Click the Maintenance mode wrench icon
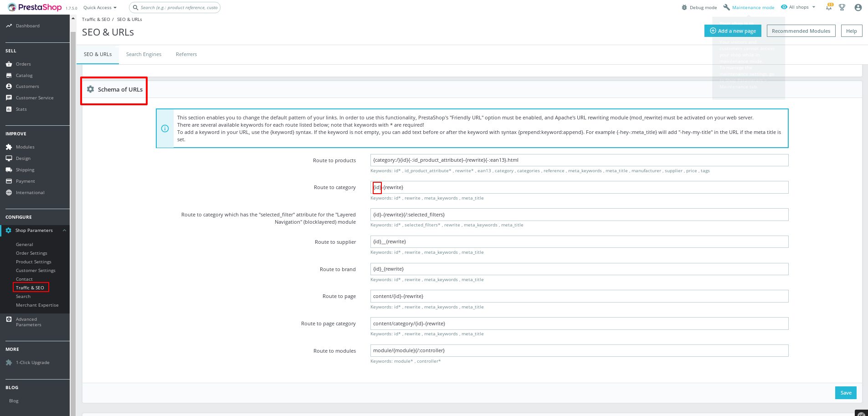The height and width of the screenshot is (416, 868). pos(726,7)
